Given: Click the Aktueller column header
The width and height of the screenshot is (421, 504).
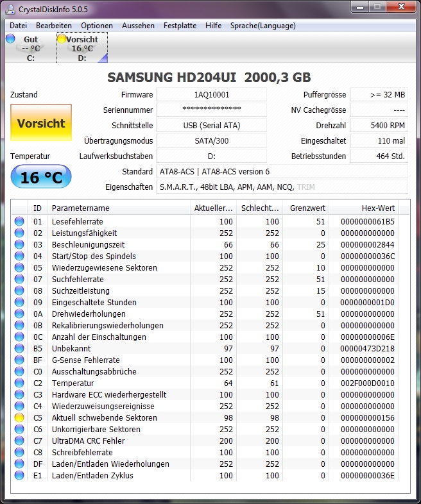Looking at the screenshot, I should 213,208.
